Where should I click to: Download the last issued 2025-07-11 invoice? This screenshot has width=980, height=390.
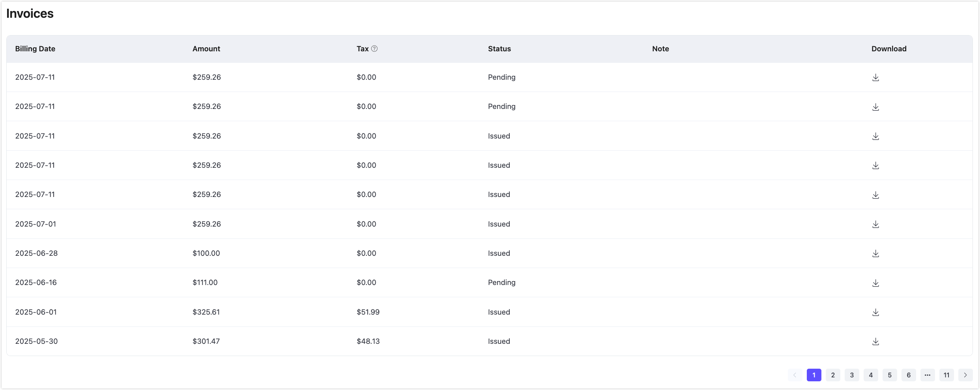point(875,195)
